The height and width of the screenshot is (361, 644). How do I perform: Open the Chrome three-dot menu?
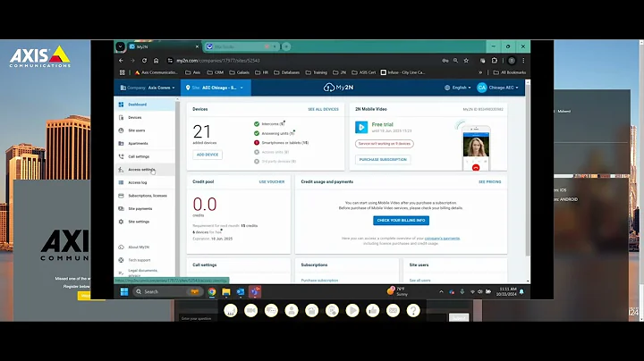point(523,60)
